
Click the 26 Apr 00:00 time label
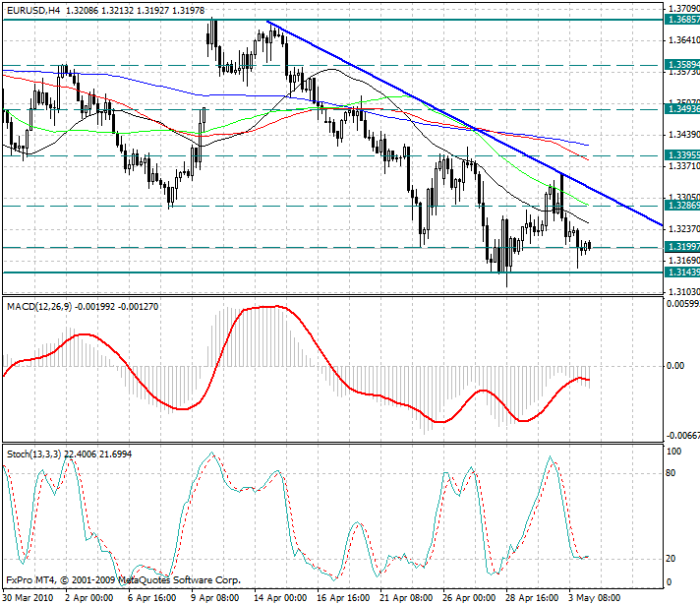tap(469, 598)
